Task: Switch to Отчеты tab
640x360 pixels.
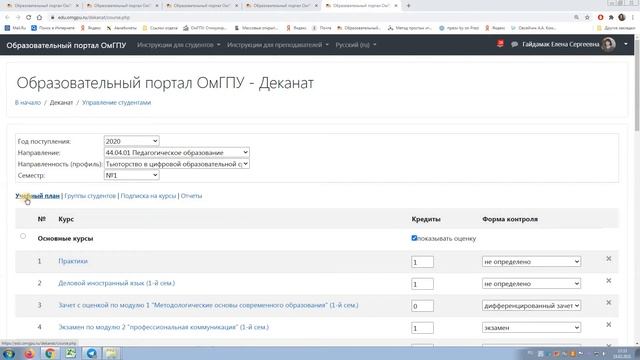Action: 191,196
